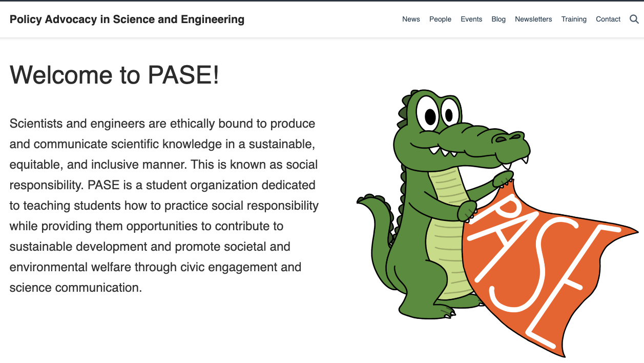644x363 pixels.
Task: Navigate to Newsletters
Action: tap(533, 19)
